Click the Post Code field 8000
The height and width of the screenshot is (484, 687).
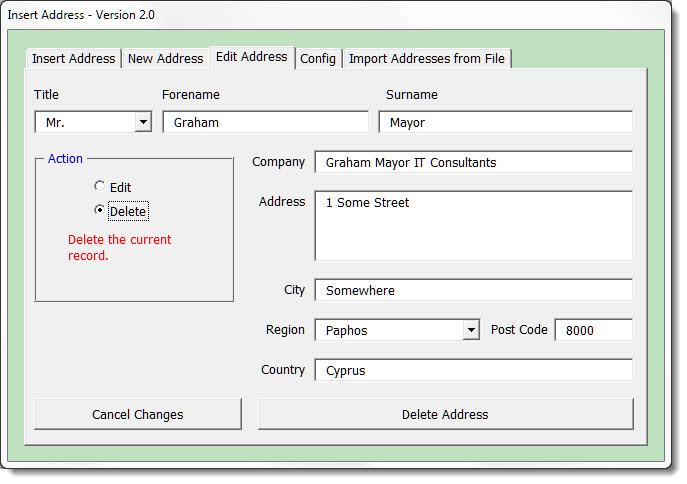click(x=594, y=330)
